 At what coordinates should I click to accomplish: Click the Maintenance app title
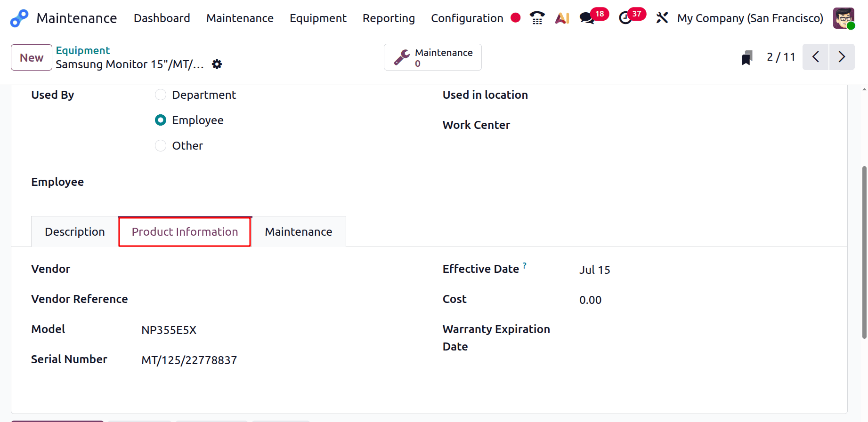(77, 18)
